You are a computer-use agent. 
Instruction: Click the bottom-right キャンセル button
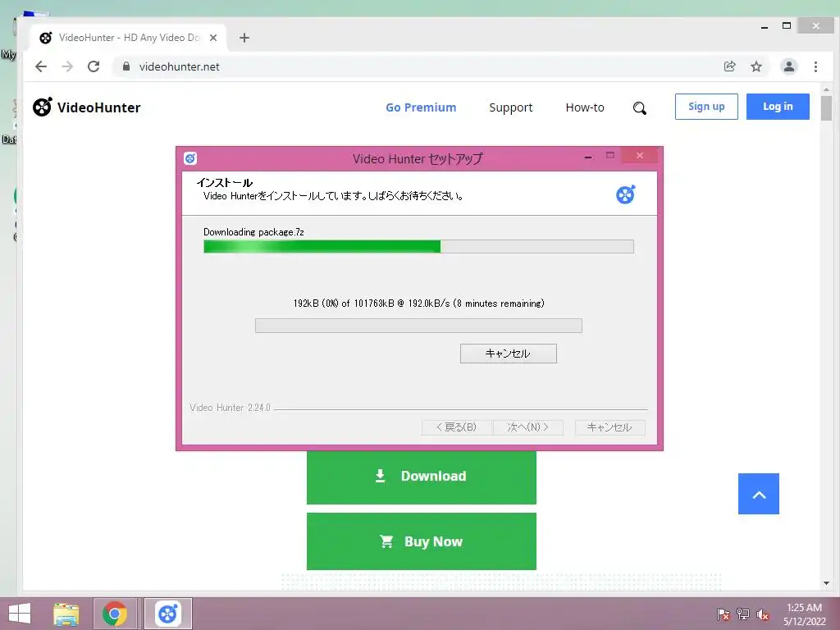(609, 427)
